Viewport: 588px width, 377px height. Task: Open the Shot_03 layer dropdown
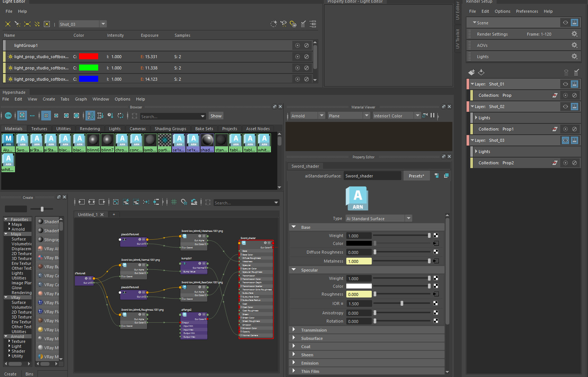pyautogui.click(x=103, y=24)
